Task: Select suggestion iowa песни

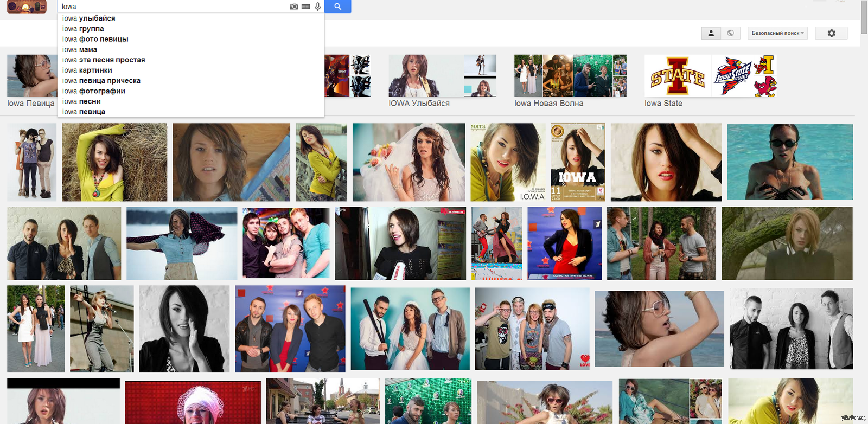Action: 191,101
